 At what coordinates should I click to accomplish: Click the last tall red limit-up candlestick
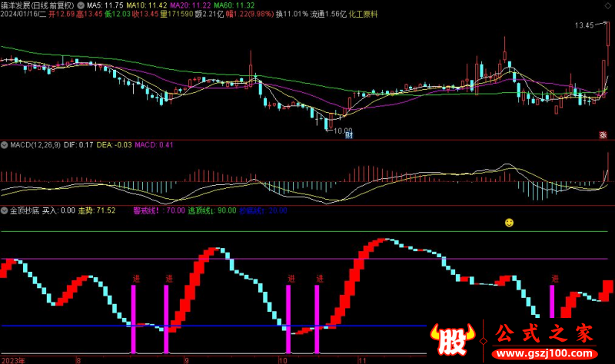click(x=608, y=44)
